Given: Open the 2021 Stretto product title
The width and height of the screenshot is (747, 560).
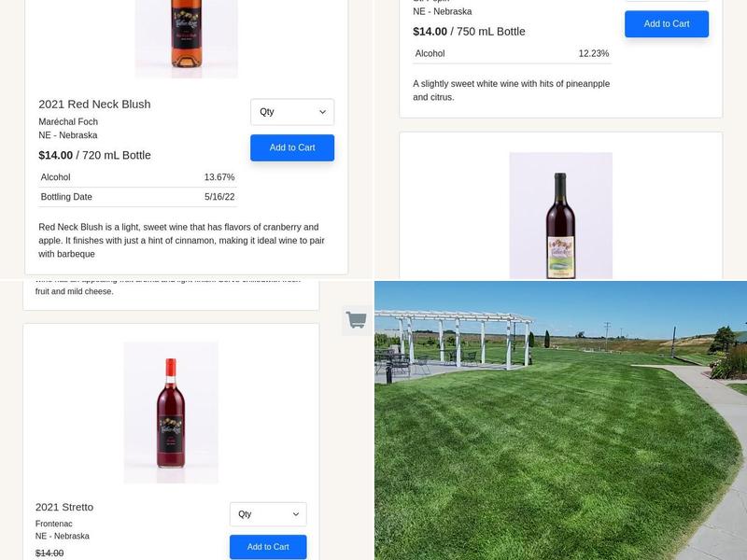Looking at the screenshot, I should (x=64, y=507).
